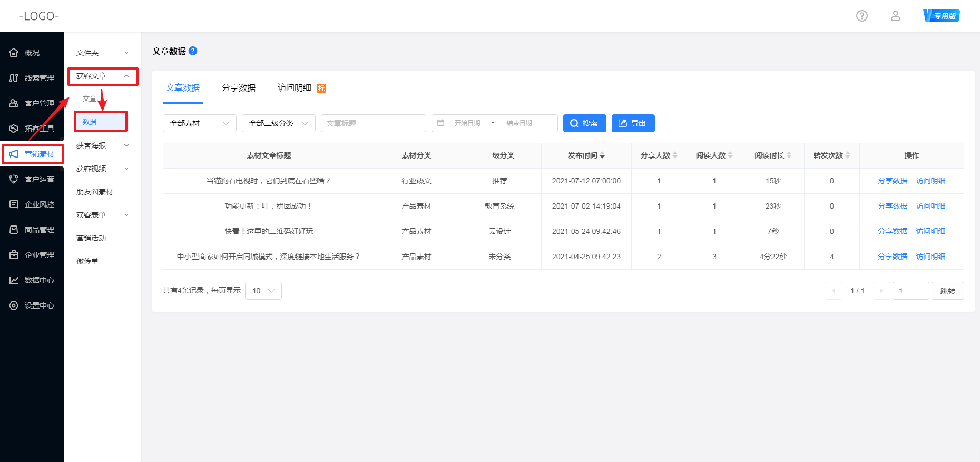The width and height of the screenshot is (980, 462).
Task: Click the 数据中心 chart icon in sidebar
Action: 14,280
